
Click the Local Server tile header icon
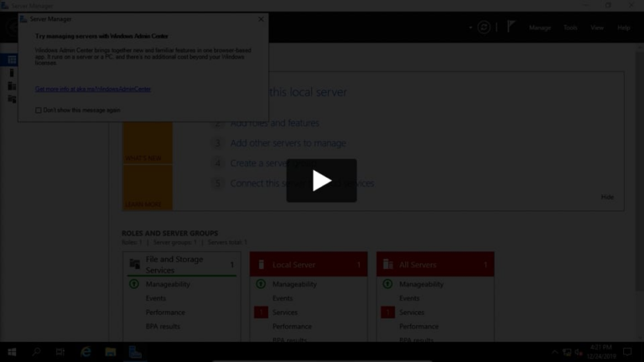pos(261,264)
